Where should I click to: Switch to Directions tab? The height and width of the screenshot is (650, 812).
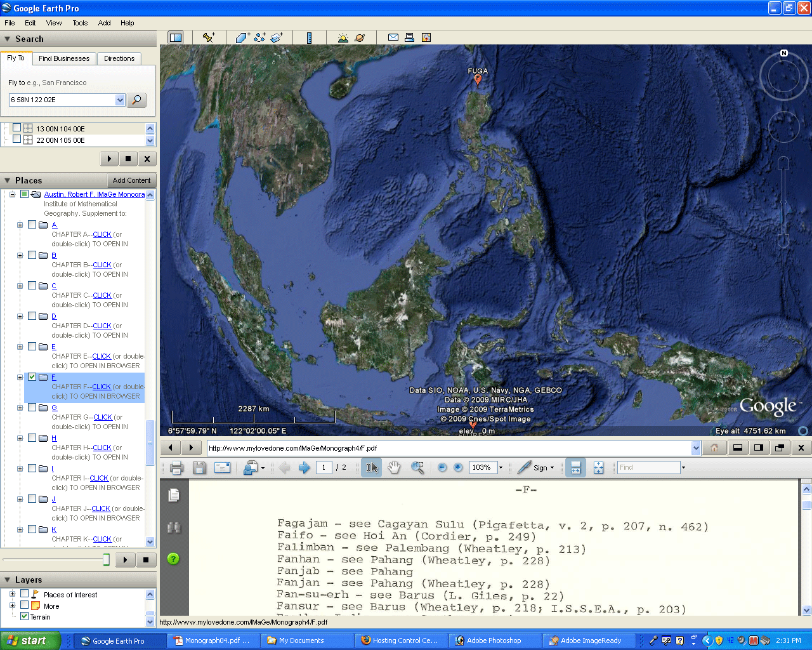point(119,58)
